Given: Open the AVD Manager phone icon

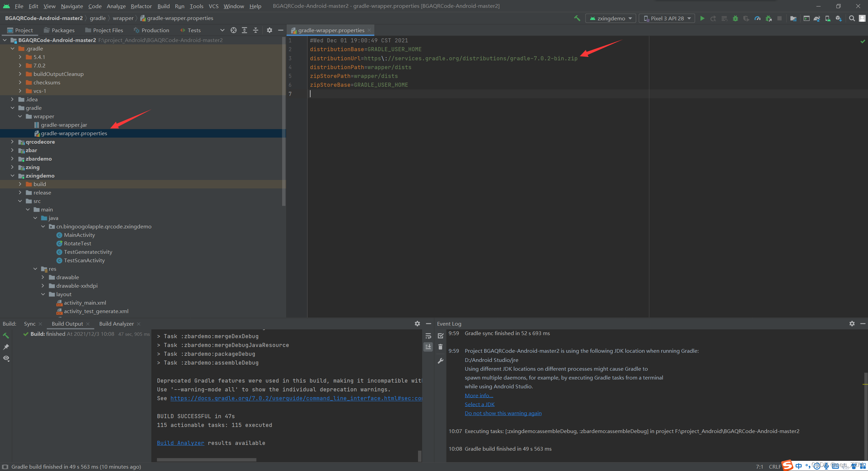Looking at the screenshot, I should (x=828, y=18).
